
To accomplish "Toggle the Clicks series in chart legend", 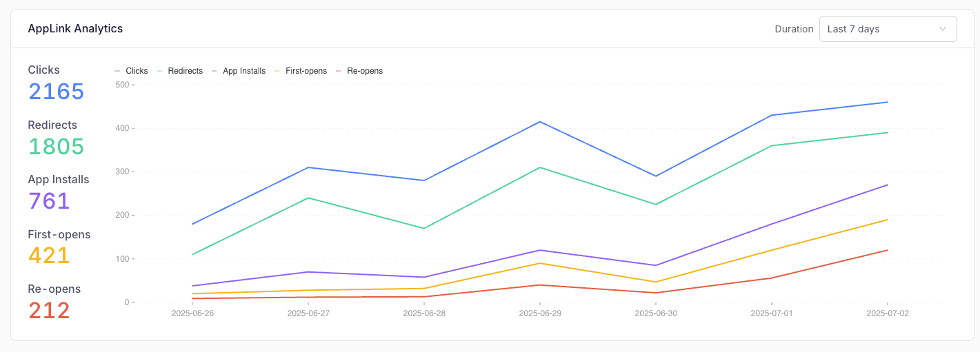I will [x=131, y=71].
